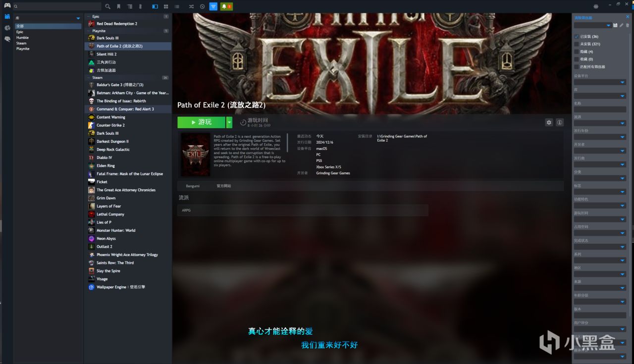Select 全部 in the library source list
Screen dimensions: 634x364
coord(48,26)
